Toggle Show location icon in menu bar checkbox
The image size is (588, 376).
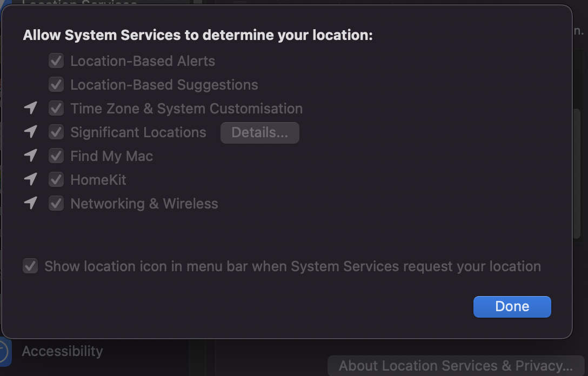tap(30, 266)
